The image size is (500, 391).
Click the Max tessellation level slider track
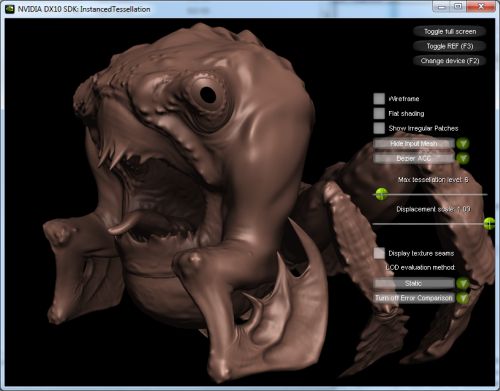430,194
